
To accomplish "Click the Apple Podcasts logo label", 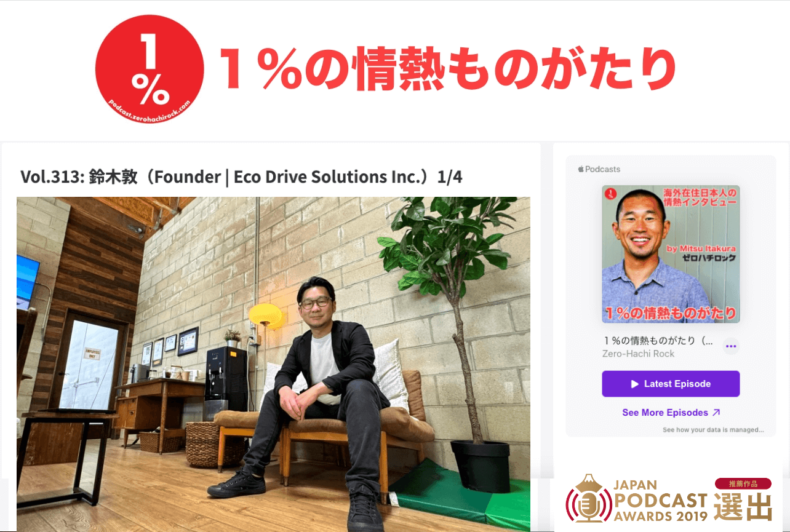I will pos(599,169).
